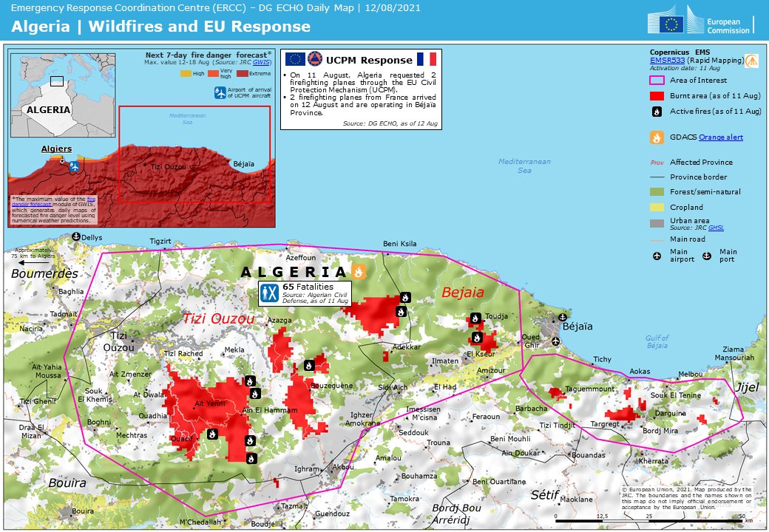The image size is (769, 532).
Task: Click the EU flag in the UCPM Response box
Action: [294, 58]
